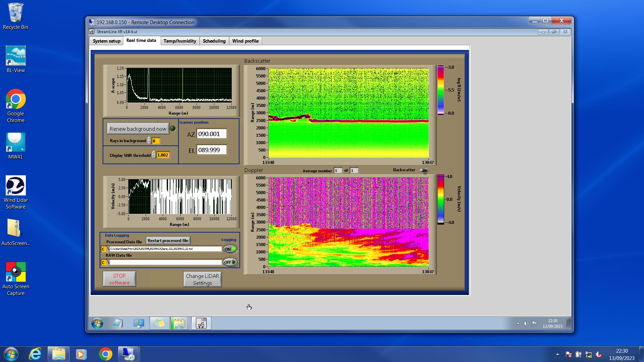Screen dimensions: 644x362
Task: Toggle RAW data file logging OFF switch
Action: coord(230,262)
